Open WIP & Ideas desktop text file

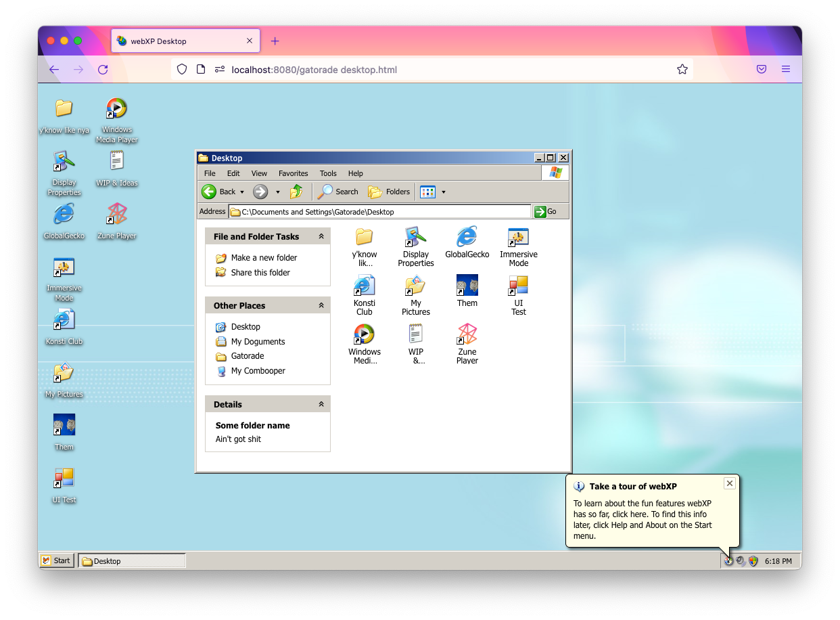tap(116, 161)
